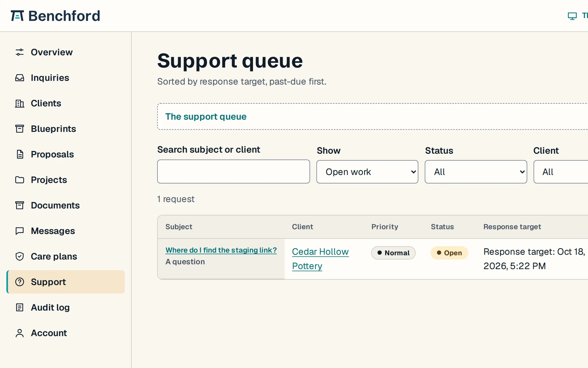Image resolution: width=588 pixels, height=368 pixels.
Task: Click the Audit log list icon
Action: pos(20,307)
